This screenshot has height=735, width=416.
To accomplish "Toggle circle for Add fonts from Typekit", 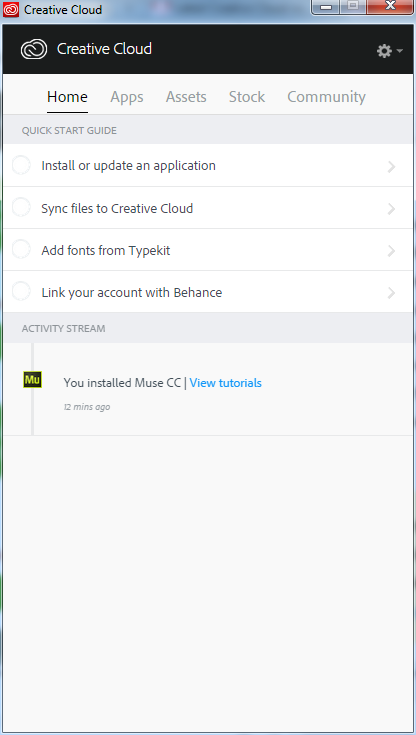I will pyautogui.click(x=21, y=249).
